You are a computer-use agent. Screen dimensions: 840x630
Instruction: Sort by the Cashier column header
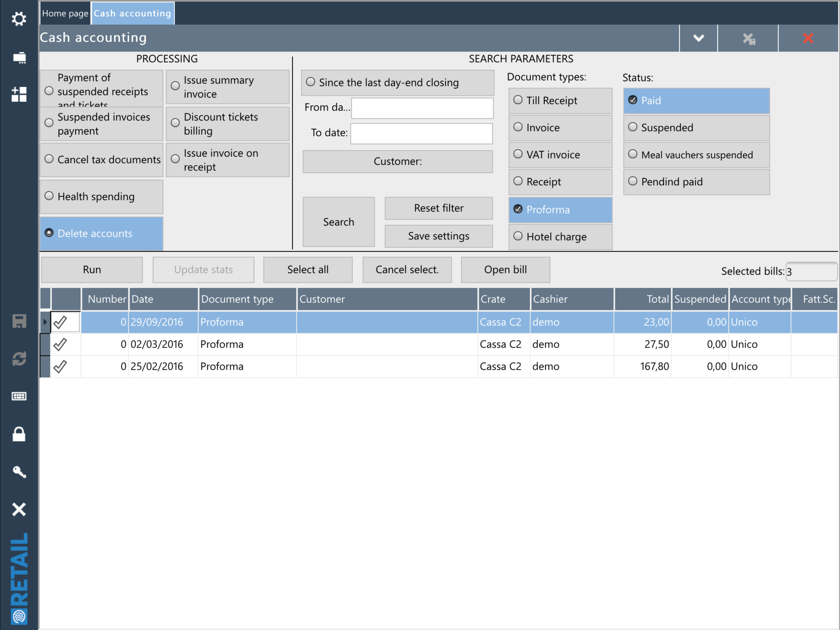pyautogui.click(x=572, y=299)
